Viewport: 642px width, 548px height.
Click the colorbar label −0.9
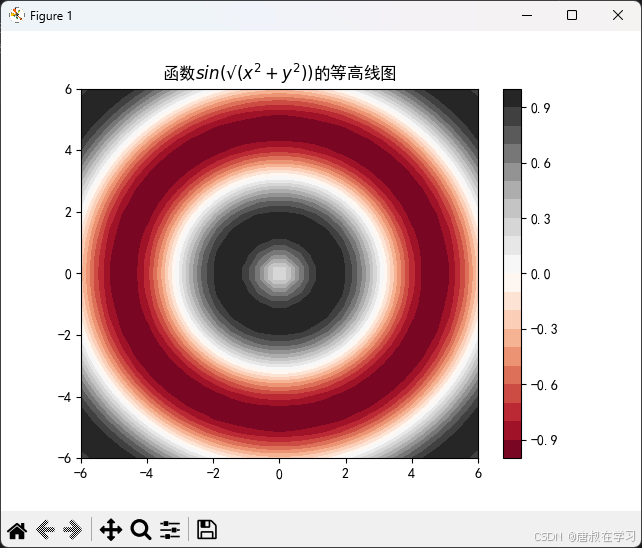(544, 440)
